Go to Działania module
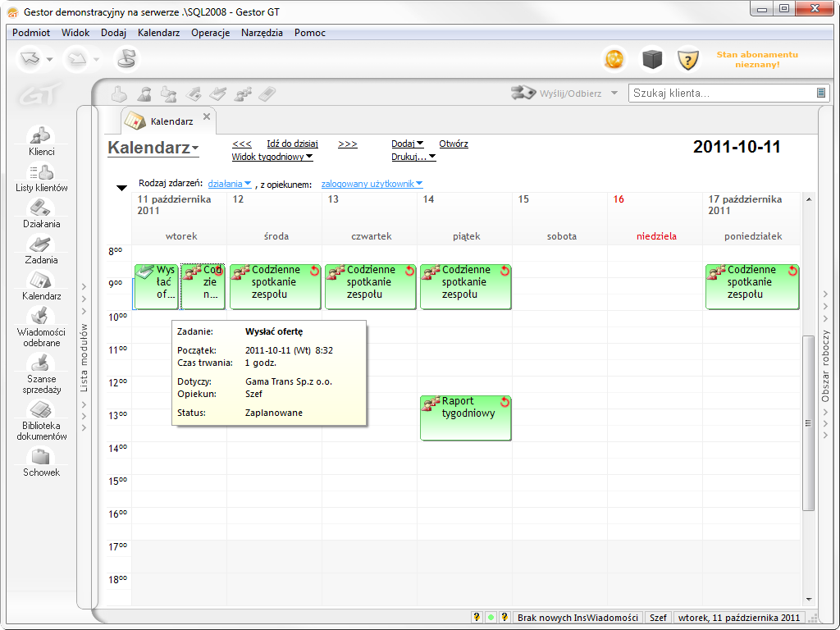Image resolution: width=840 pixels, height=630 pixels. (41, 212)
